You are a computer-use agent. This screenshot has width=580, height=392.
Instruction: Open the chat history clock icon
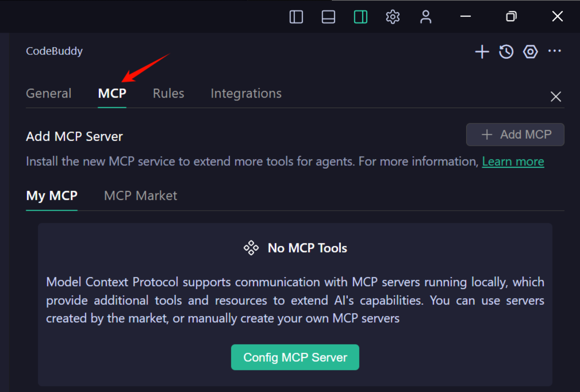pos(506,52)
